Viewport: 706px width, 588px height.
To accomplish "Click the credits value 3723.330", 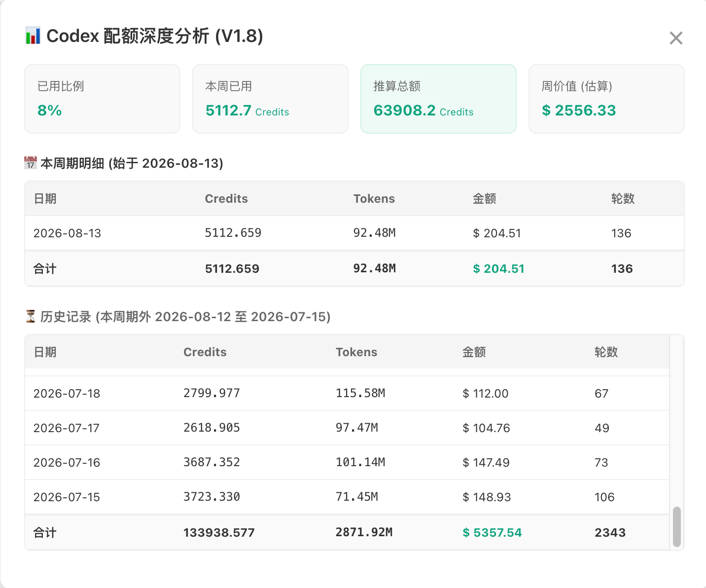I will pyautogui.click(x=212, y=497).
